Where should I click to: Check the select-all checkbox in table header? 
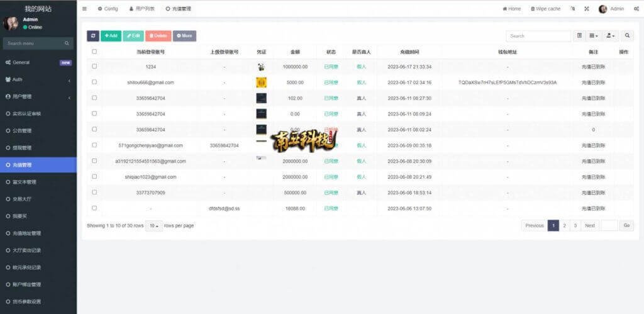tap(94, 52)
